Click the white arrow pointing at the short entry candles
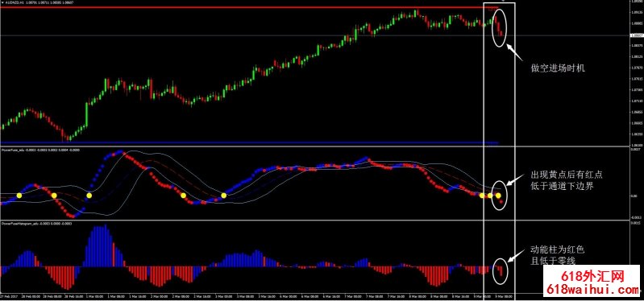Image resolution: width=644 pixels, height=301 pixels. [515, 52]
